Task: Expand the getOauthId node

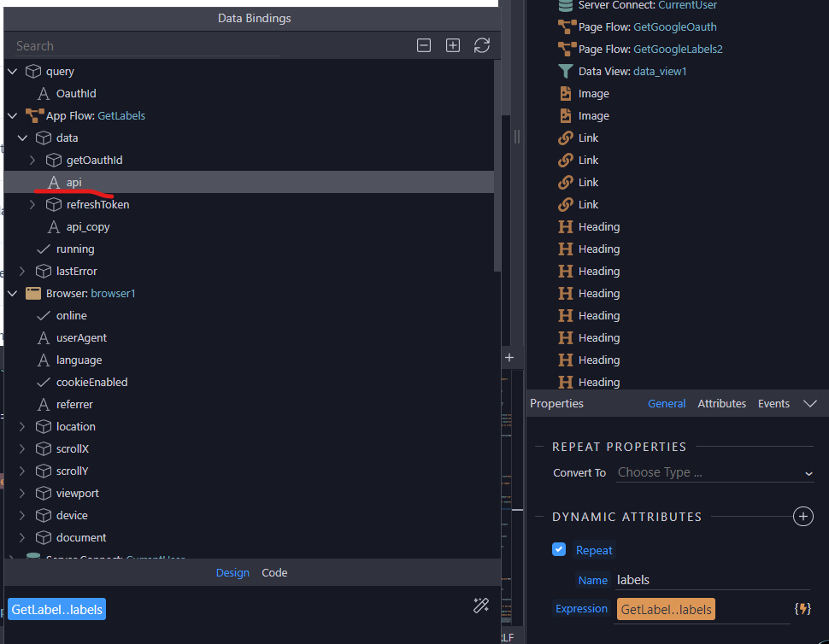Action: (x=32, y=161)
